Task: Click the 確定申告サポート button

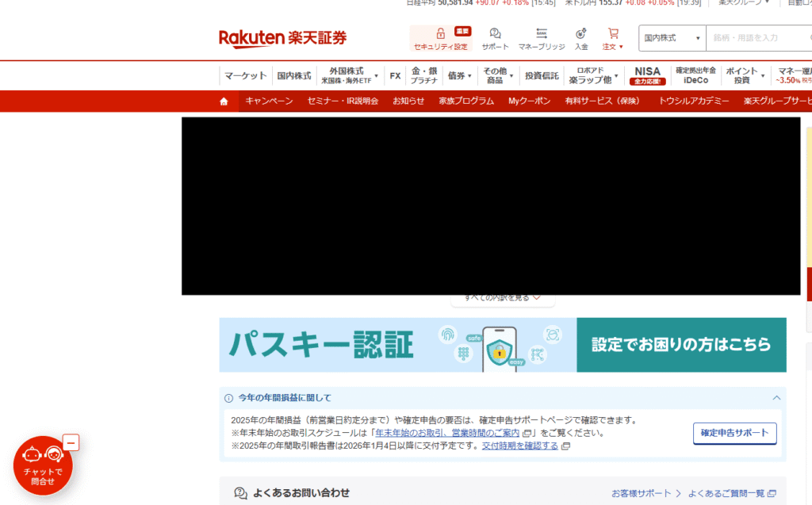Action: 734,434
